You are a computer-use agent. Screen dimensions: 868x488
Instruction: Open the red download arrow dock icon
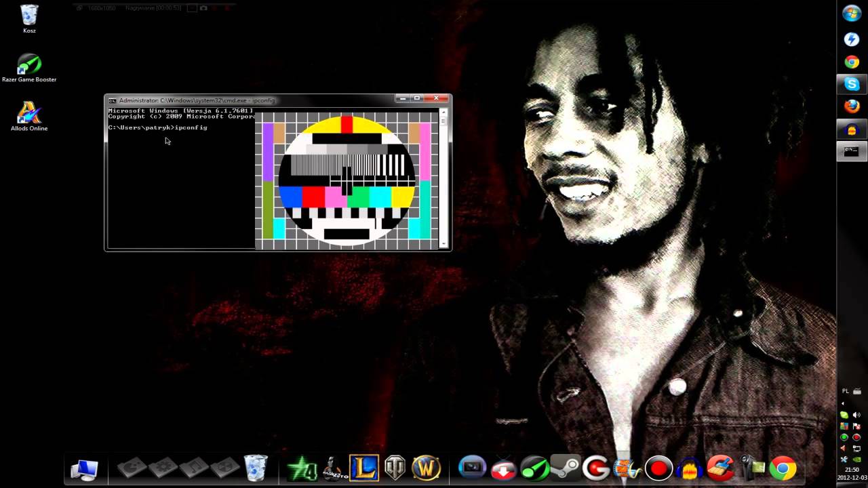click(503, 469)
